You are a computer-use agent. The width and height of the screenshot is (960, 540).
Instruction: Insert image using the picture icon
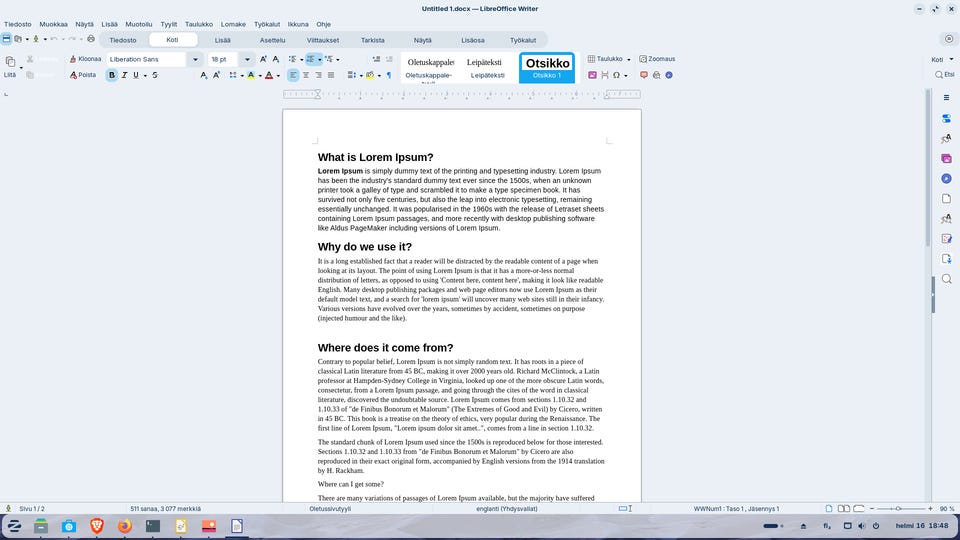point(592,75)
